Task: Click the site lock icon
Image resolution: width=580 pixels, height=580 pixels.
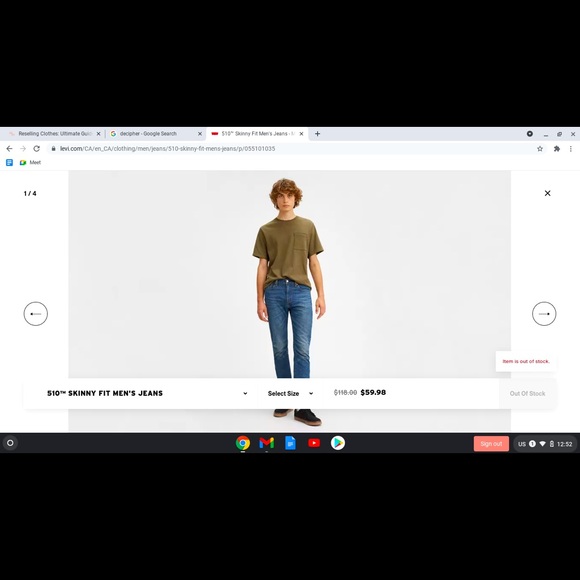Action: 53,149
